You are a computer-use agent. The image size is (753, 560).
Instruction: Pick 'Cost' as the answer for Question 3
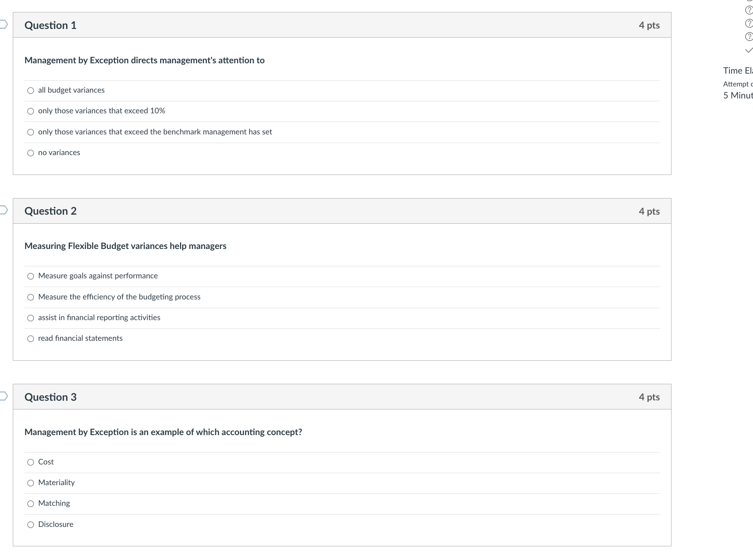point(31,462)
